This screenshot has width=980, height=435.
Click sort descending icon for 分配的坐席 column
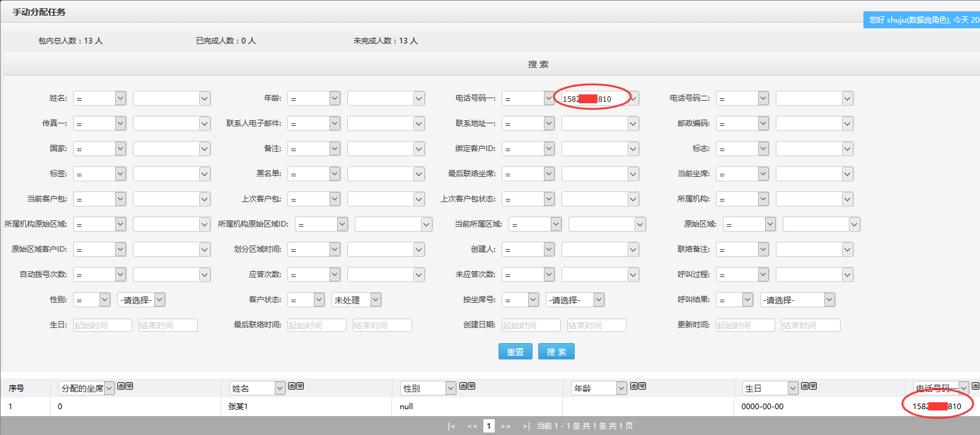[x=129, y=386]
